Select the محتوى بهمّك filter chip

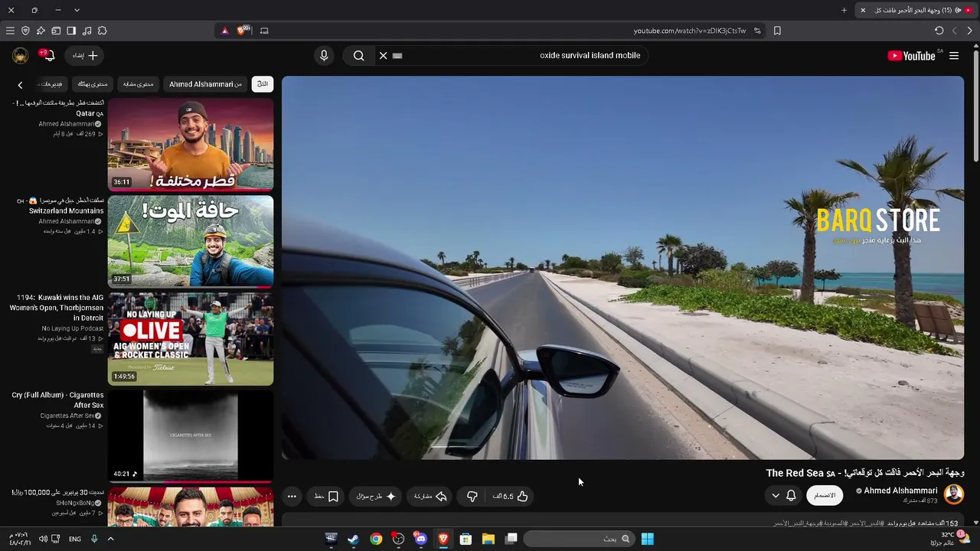point(93,84)
